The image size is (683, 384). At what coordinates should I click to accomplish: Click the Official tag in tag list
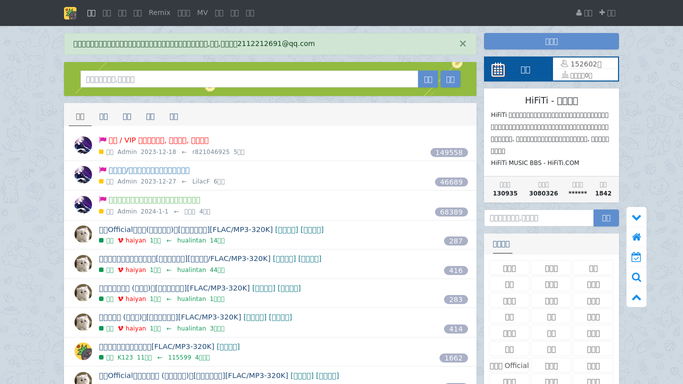[509, 366]
